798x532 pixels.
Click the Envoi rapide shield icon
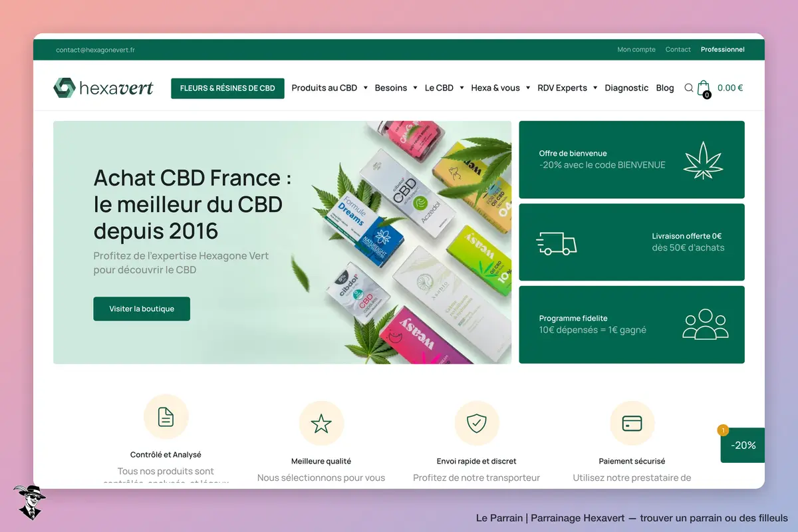477,424
